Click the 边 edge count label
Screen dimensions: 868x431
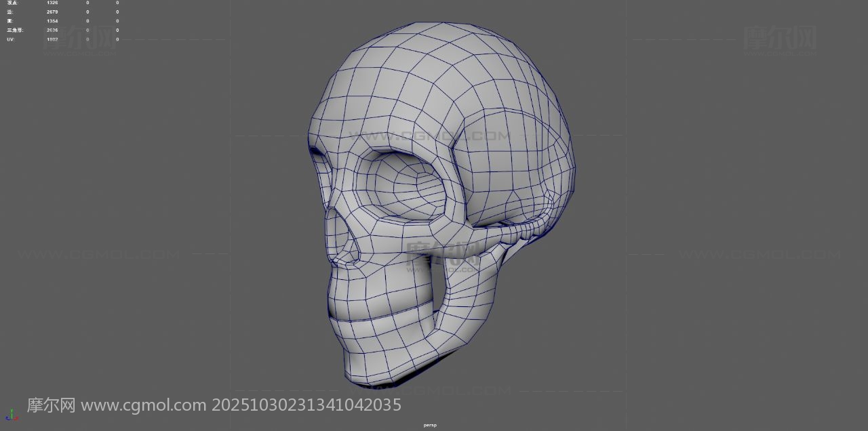pyautogui.click(x=9, y=12)
